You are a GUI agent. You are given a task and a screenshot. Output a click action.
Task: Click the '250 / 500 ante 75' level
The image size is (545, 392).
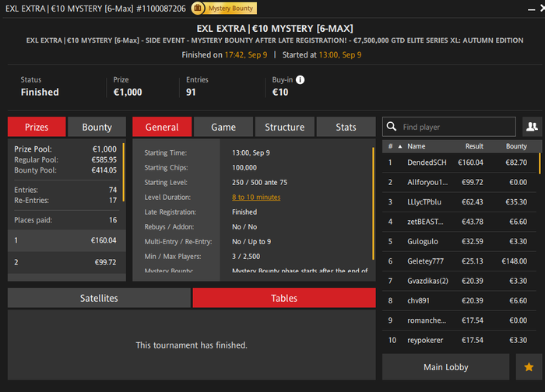point(259,183)
